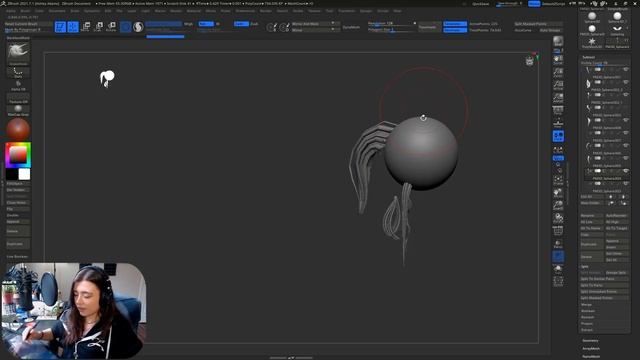This screenshot has height=360, width=640.
Task: Click the BPR render icon
Action: [x=558, y=42]
